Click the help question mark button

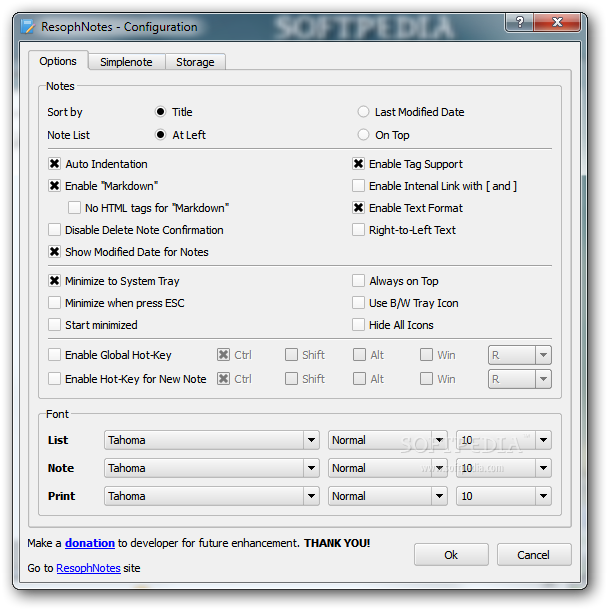pyautogui.click(x=520, y=22)
